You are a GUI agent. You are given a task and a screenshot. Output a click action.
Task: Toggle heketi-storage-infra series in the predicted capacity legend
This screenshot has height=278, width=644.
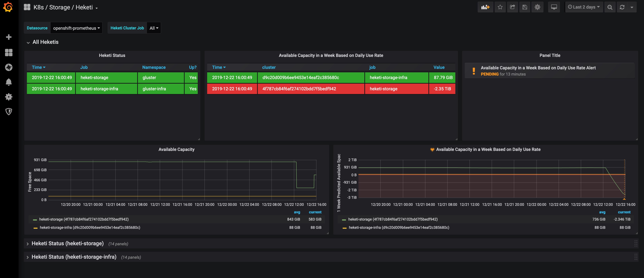coord(399,228)
